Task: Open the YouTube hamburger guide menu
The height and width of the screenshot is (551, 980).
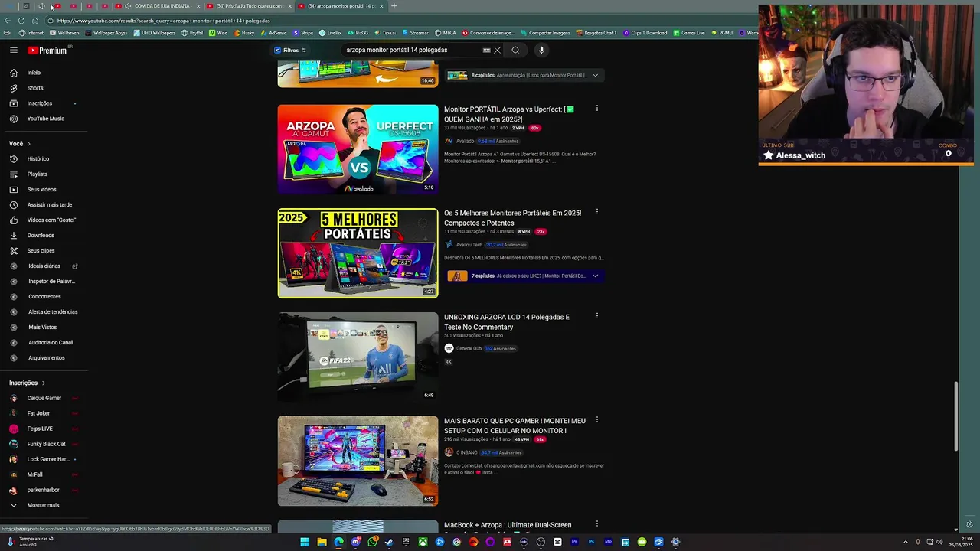Action: pos(13,50)
